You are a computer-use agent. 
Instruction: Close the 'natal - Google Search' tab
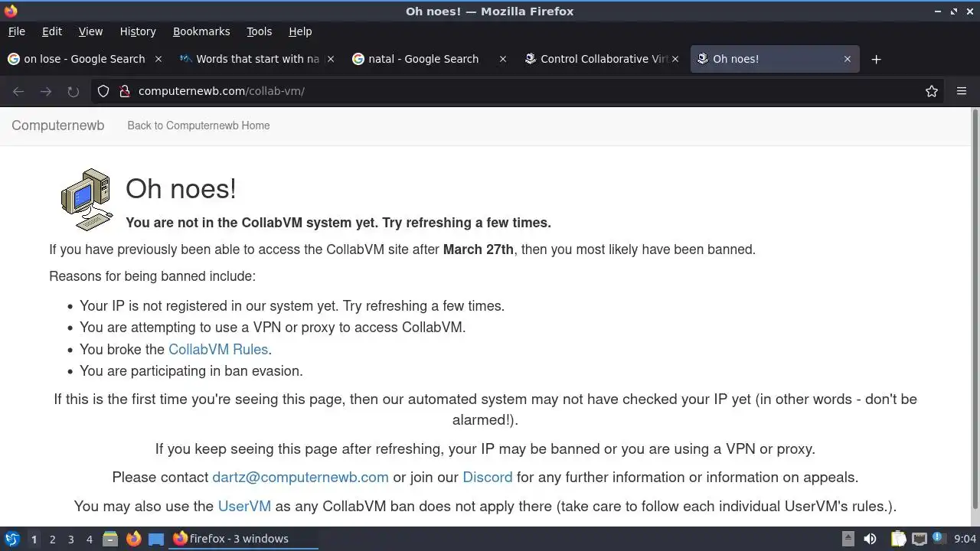click(503, 59)
